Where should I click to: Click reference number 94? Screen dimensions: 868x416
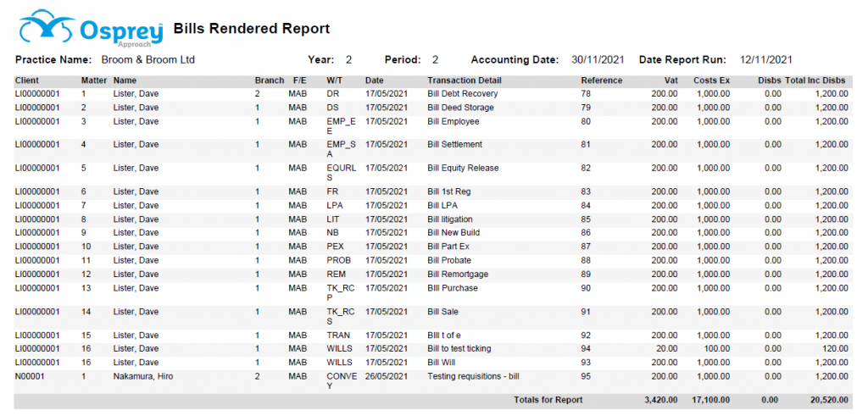[586, 348]
